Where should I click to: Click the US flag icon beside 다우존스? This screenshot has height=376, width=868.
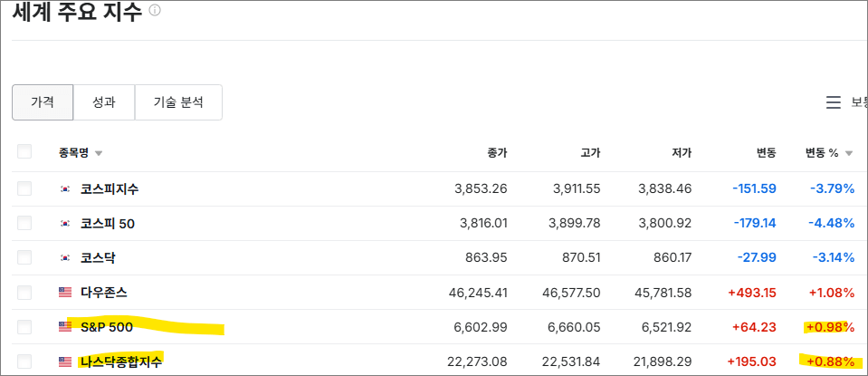[65, 293]
